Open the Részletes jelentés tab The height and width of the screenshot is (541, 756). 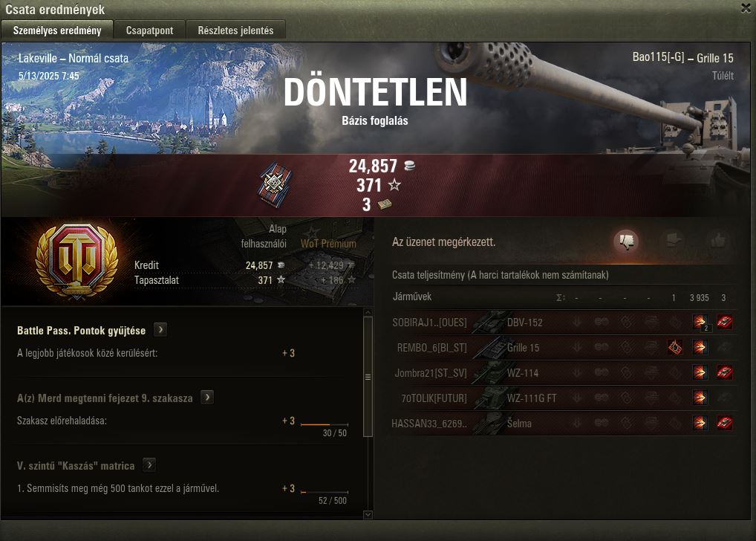point(235,30)
